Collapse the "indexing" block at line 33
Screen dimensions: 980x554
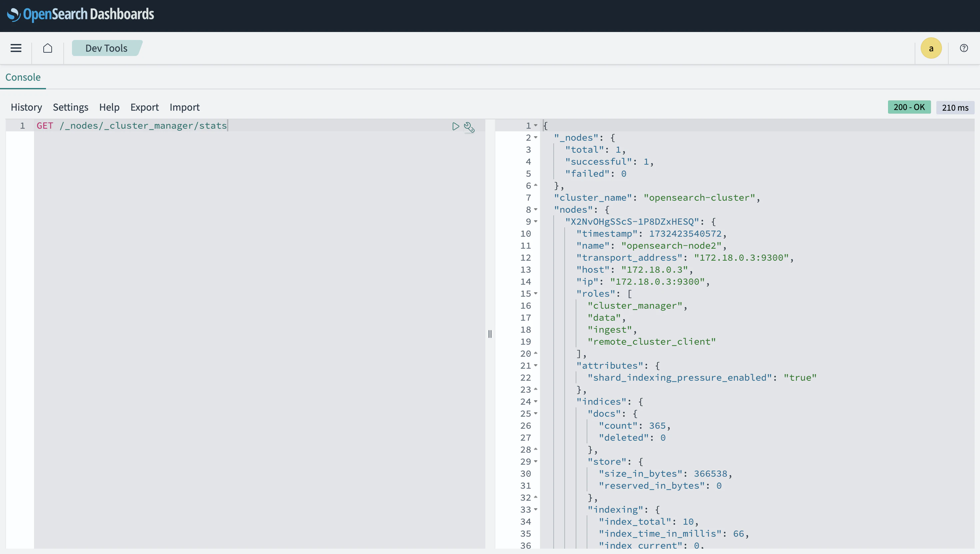coord(536,509)
